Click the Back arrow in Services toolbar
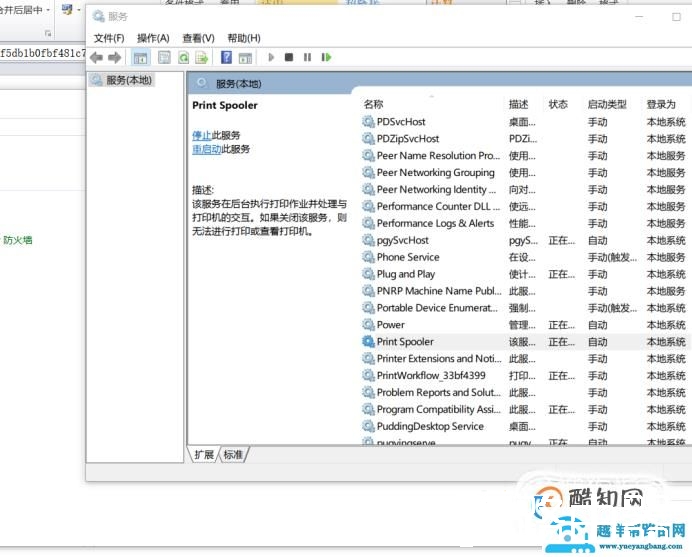Image resolution: width=692 pixels, height=557 pixels. 97,57
